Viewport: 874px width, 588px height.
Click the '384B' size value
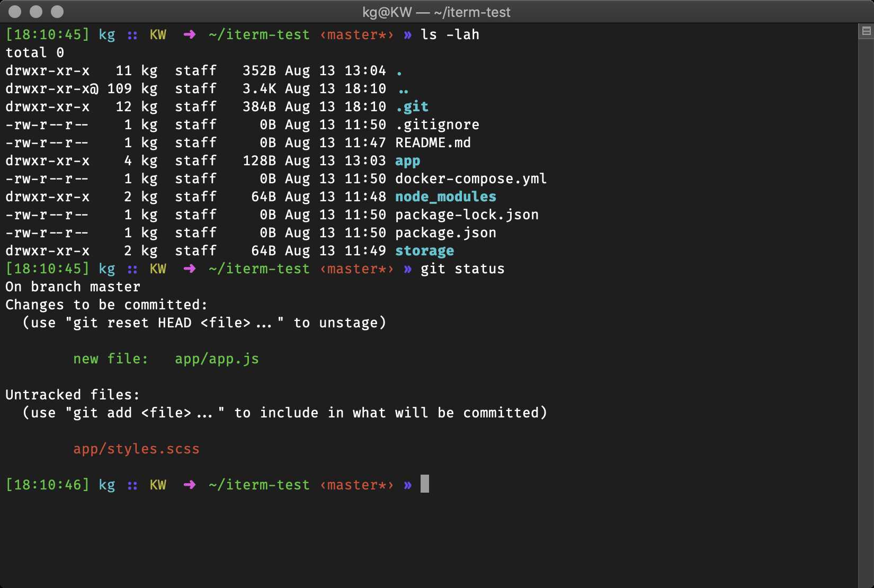click(x=260, y=106)
